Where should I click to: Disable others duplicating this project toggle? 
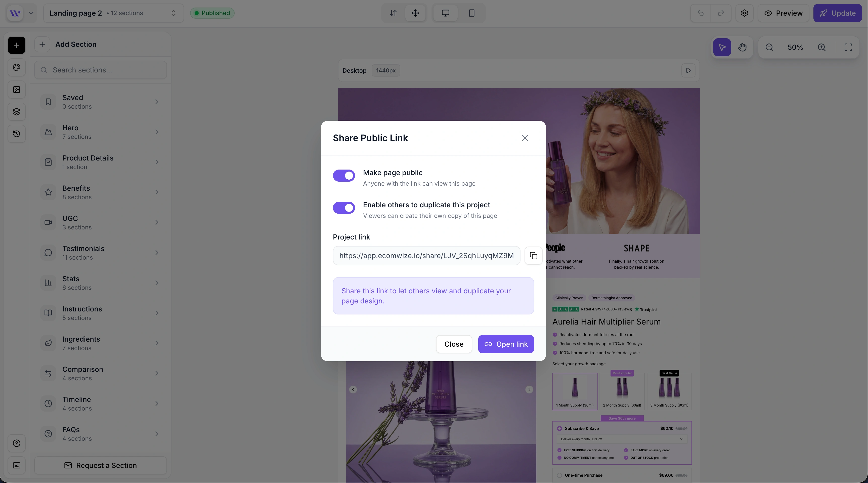pyautogui.click(x=344, y=208)
